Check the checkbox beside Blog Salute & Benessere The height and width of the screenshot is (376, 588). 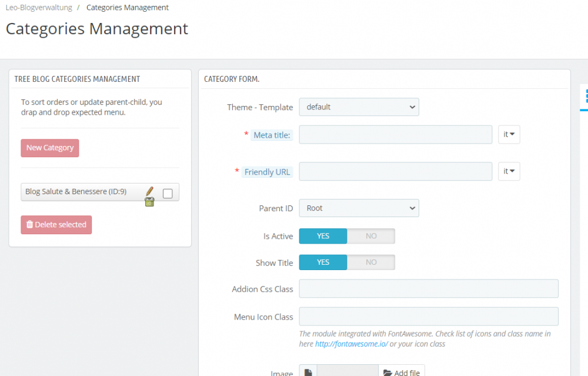click(168, 193)
